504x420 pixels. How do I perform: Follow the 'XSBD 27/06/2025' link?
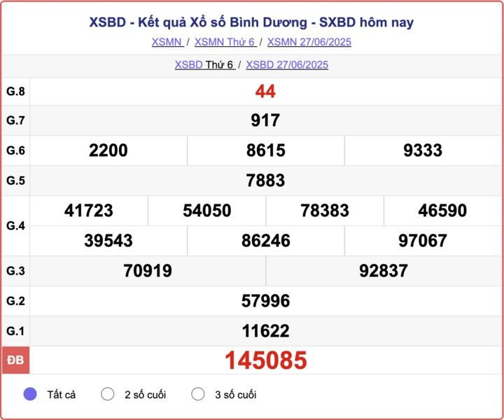[287, 65]
